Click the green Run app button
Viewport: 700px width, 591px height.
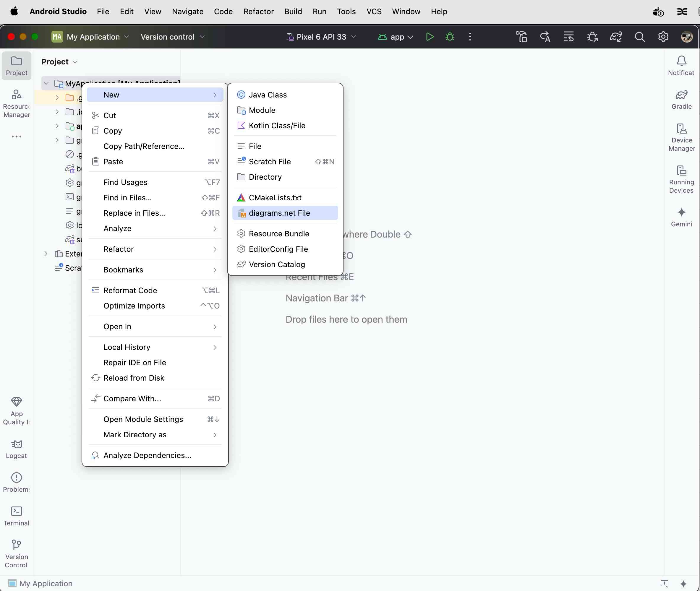pos(430,37)
